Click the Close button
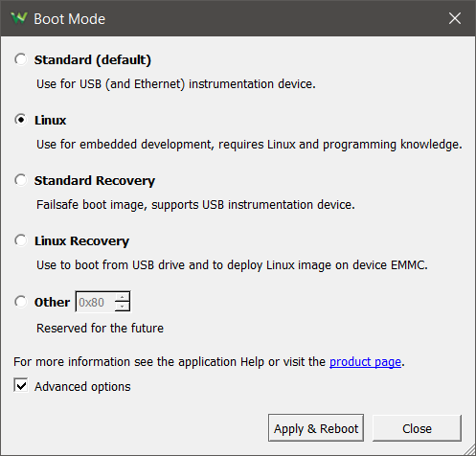Screen dimensions: 476x456 (417, 428)
